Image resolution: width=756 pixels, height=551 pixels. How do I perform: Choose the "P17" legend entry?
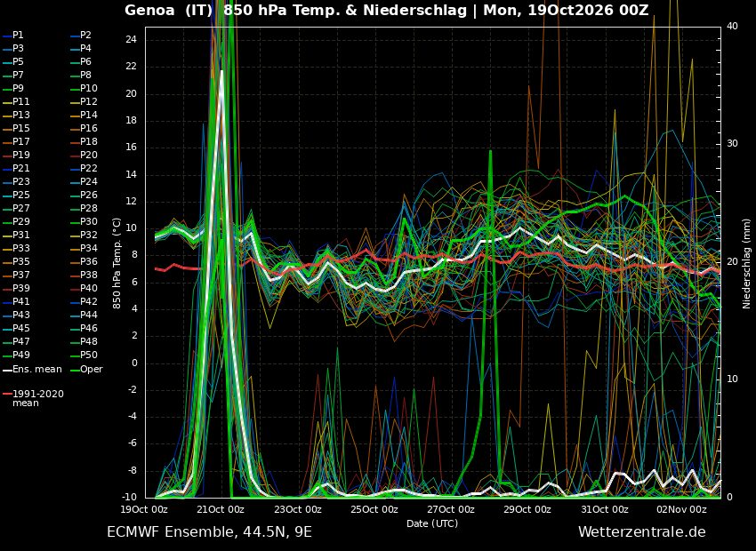click(16, 141)
